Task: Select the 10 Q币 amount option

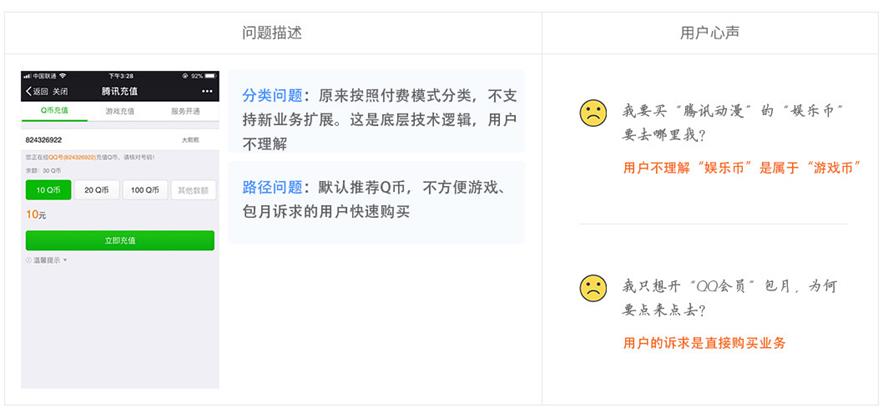Action: point(49,190)
